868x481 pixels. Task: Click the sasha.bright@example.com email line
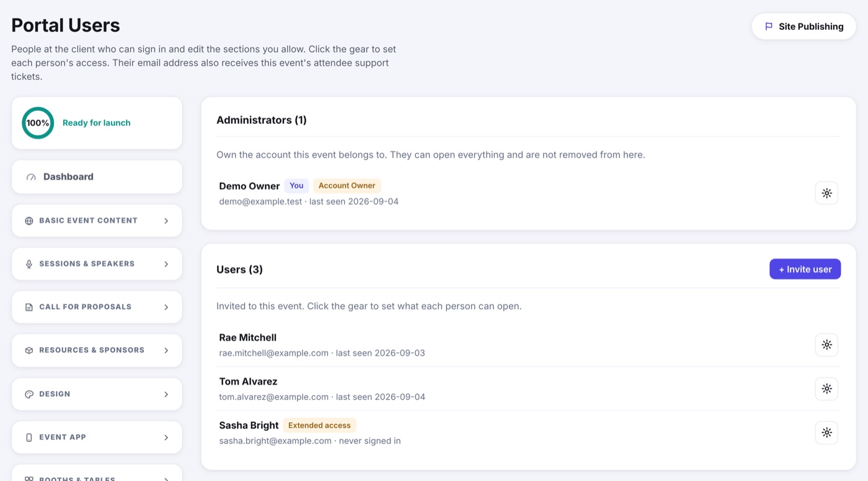tap(310, 441)
